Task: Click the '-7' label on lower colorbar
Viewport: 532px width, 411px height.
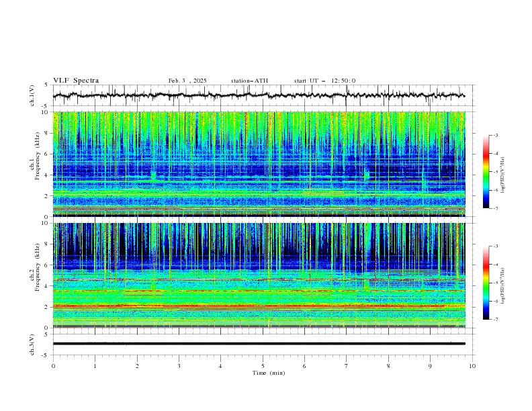Action: tap(495, 320)
